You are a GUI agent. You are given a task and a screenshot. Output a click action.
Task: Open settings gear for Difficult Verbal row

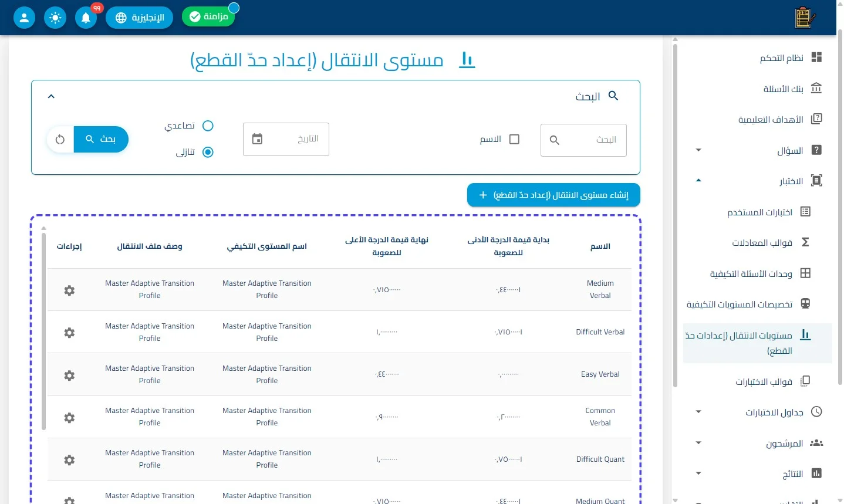coord(69,333)
